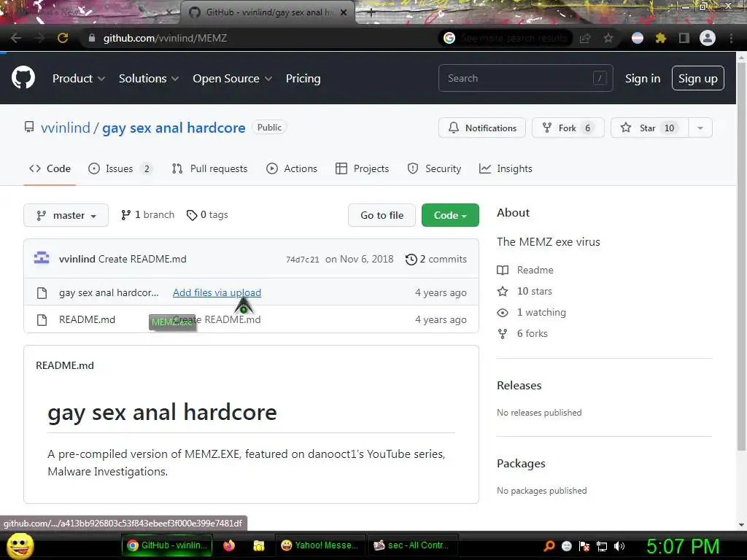
Task: Open Firefox from the taskbar
Action: (x=229, y=545)
